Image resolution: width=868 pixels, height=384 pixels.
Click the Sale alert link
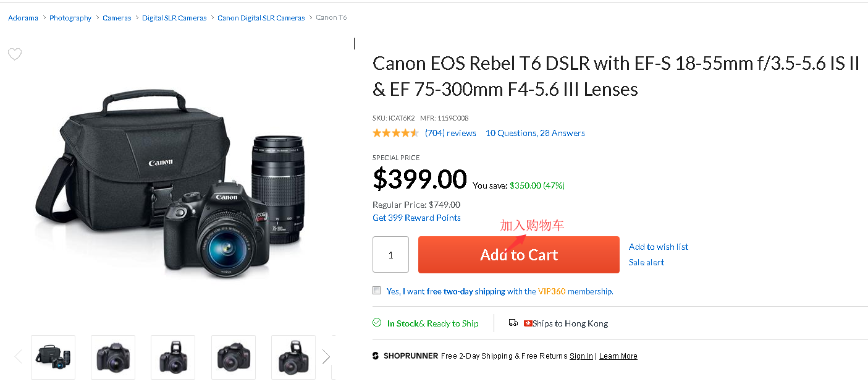coord(646,262)
